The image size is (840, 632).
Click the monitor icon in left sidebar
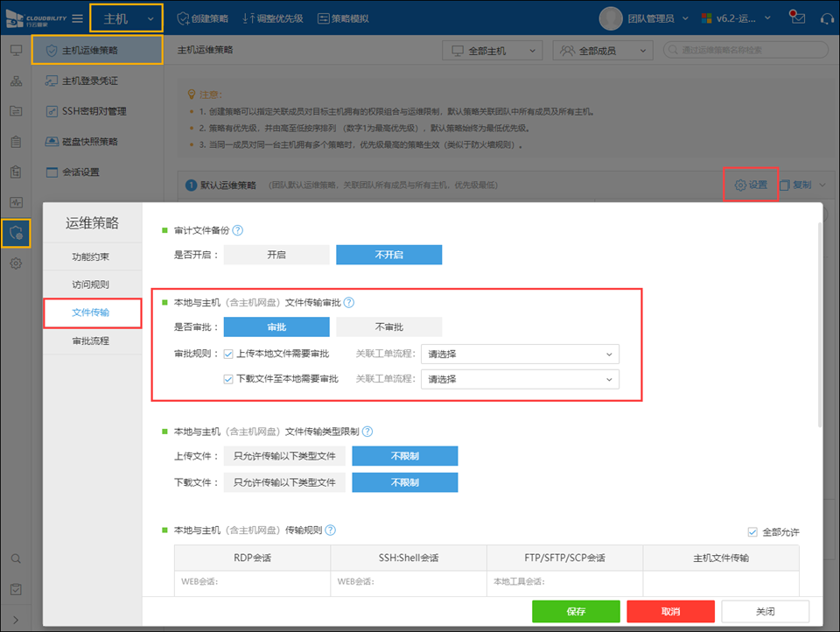(16, 50)
